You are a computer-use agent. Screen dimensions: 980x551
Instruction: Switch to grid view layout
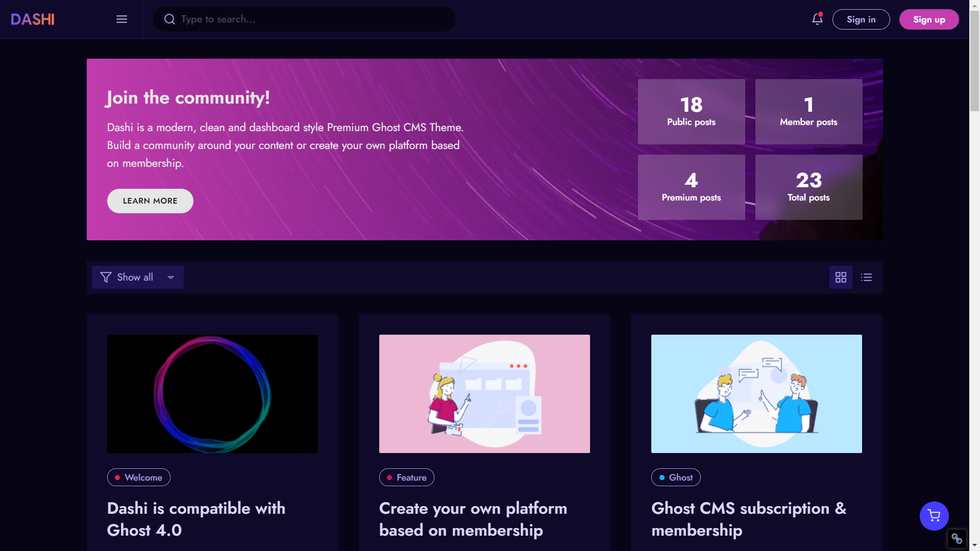[x=841, y=278]
